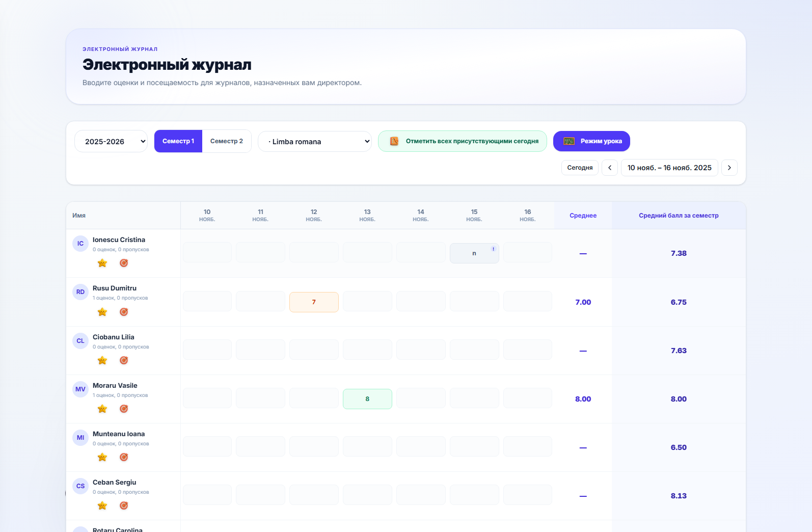Open the date range 10 нояб. – 16 нояб. 2025

point(669,168)
